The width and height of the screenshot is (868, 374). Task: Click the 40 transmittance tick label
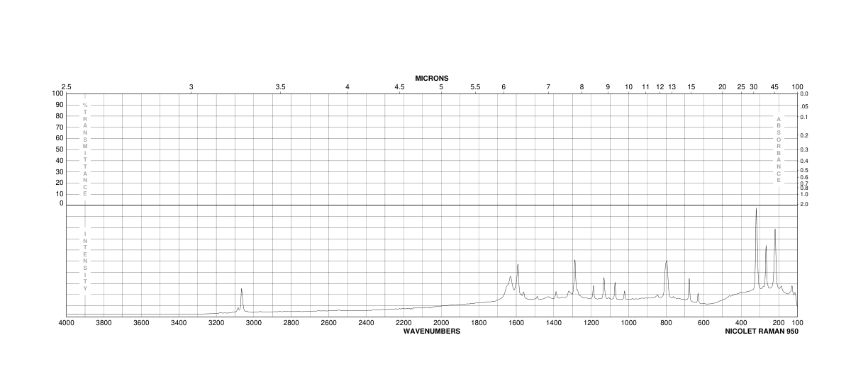58,160
